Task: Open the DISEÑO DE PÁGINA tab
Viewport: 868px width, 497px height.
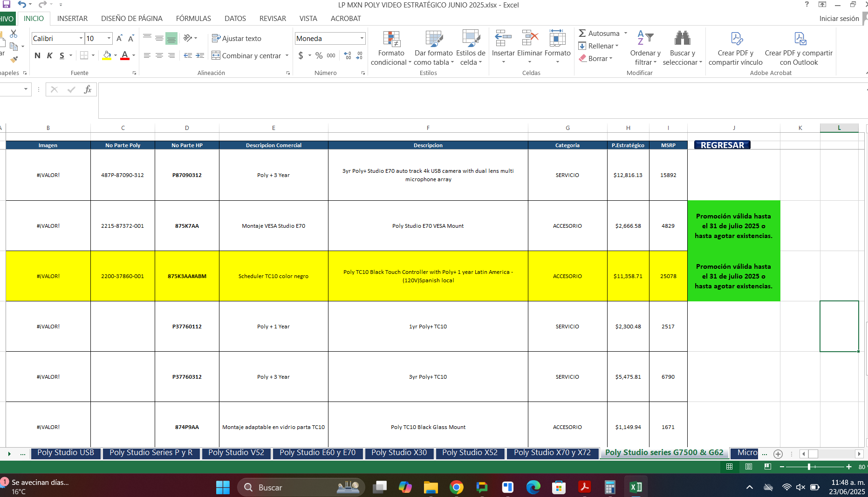Action: pos(132,18)
